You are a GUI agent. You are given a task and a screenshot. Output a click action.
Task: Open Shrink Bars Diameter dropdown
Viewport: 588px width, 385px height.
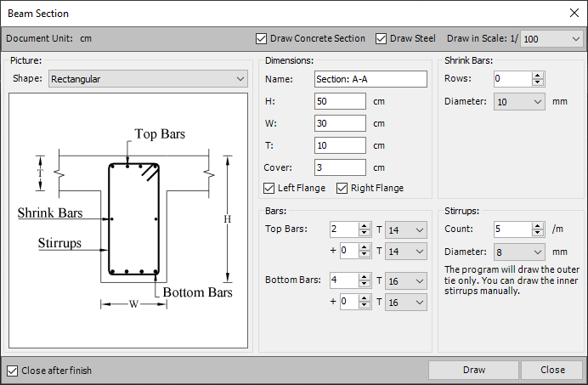pyautogui.click(x=518, y=102)
